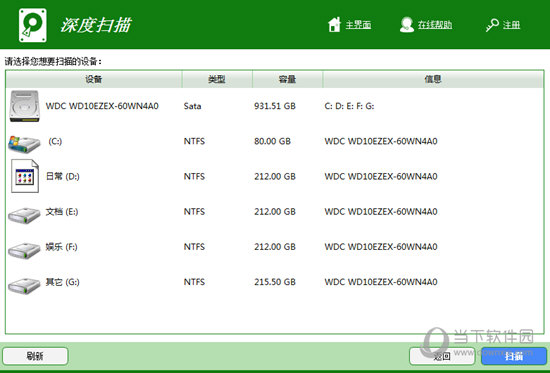
Task: Open the 注册 link
Action: [511, 25]
